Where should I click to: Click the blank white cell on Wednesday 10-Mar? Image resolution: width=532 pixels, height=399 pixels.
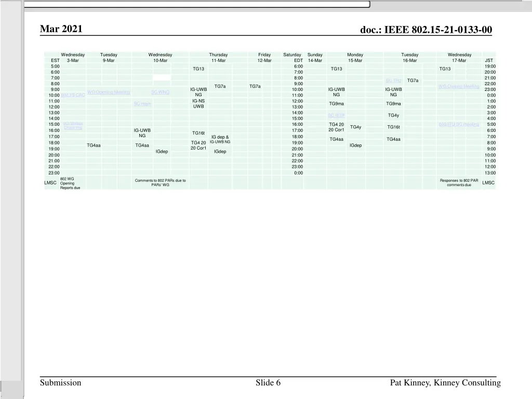click(x=162, y=78)
